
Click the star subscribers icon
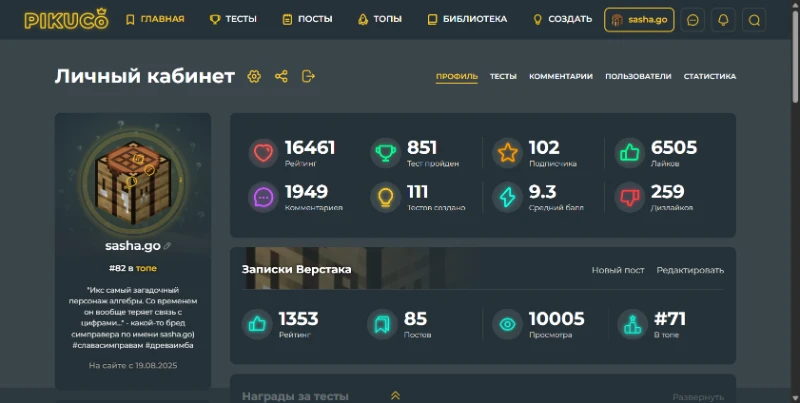click(x=508, y=153)
